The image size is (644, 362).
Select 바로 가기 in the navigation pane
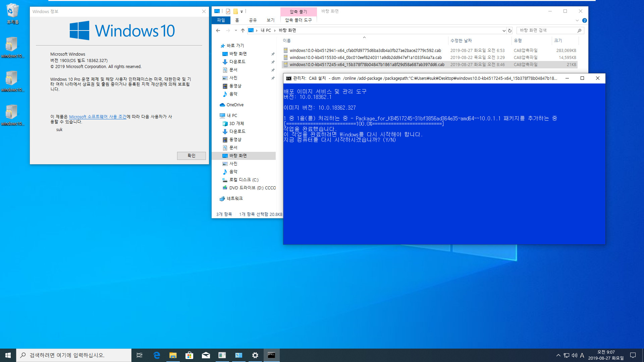point(235,46)
